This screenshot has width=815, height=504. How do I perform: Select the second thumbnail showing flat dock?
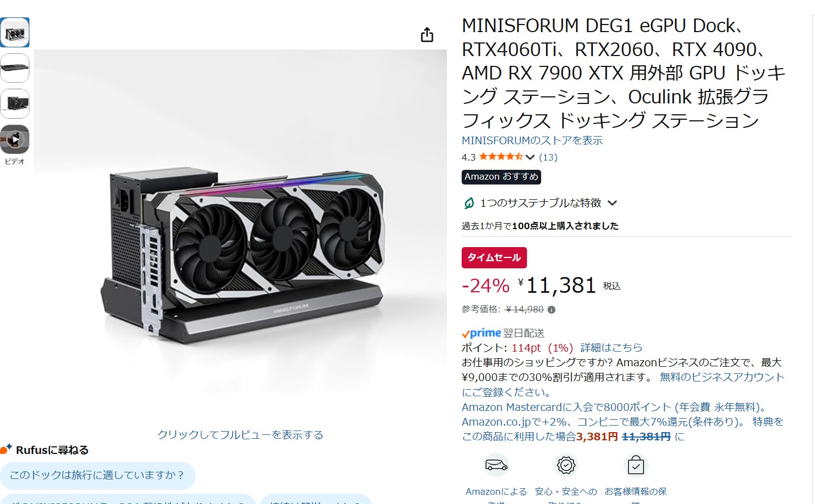15,68
